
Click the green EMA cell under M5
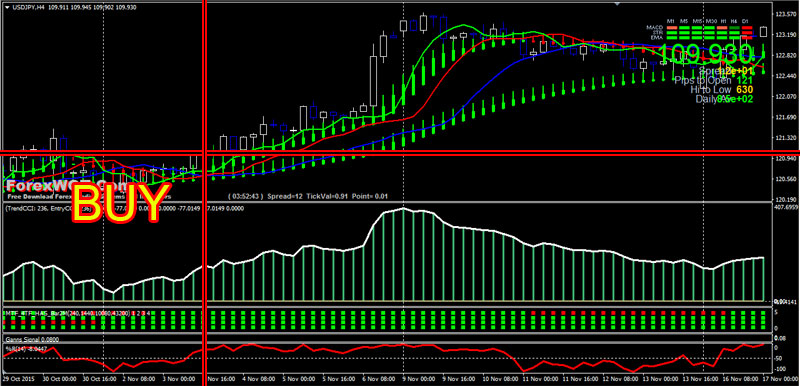coord(684,37)
